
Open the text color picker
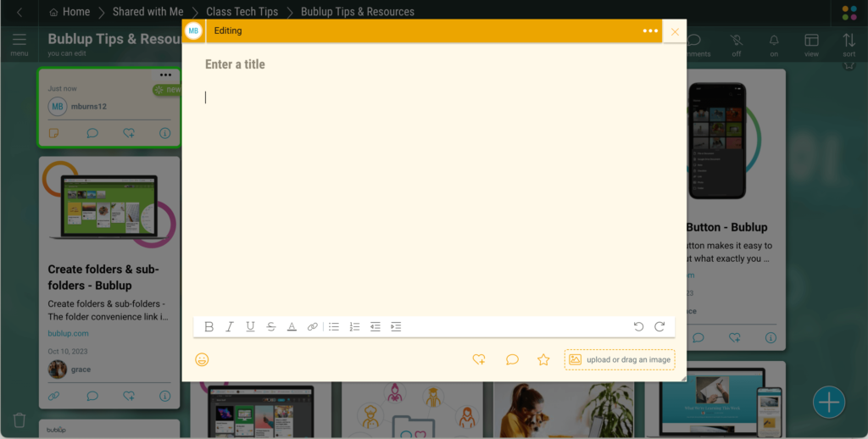(292, 326)
